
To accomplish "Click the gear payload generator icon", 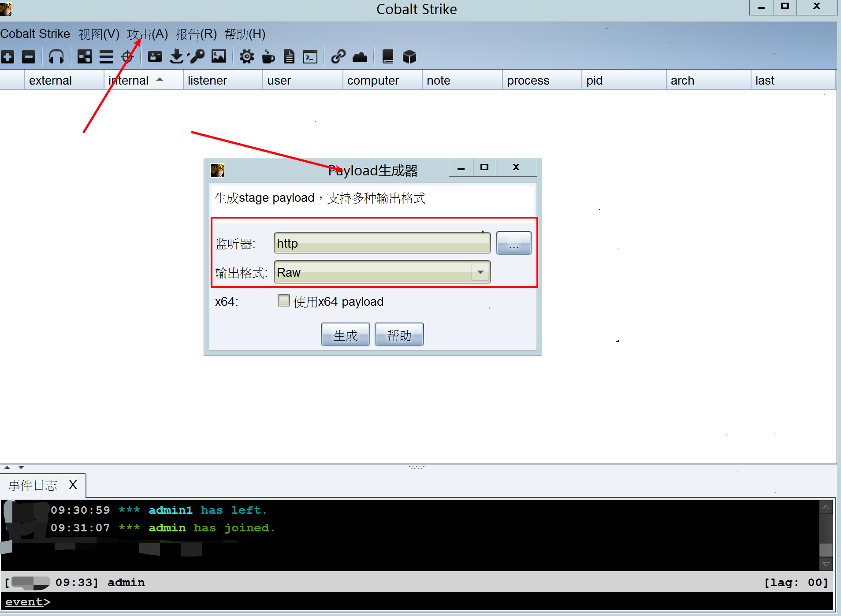I will [247, 57].
